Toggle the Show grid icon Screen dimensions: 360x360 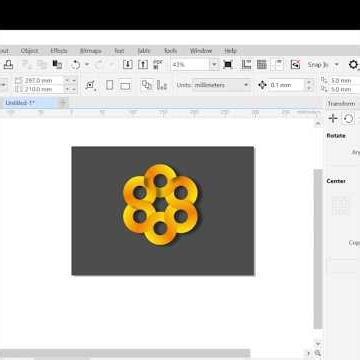(x=262, y=65)
